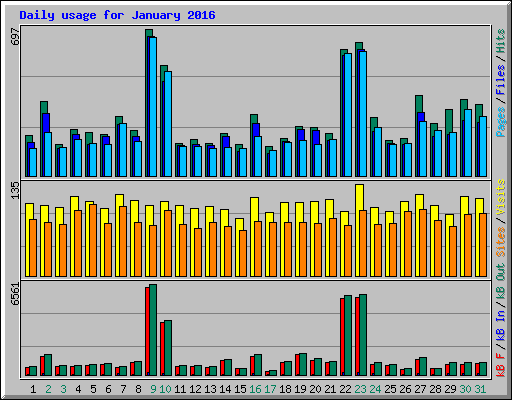Click day 2 on the x-axis
Viewport: 512px width, 400px height.
click(x=48, y=389)
